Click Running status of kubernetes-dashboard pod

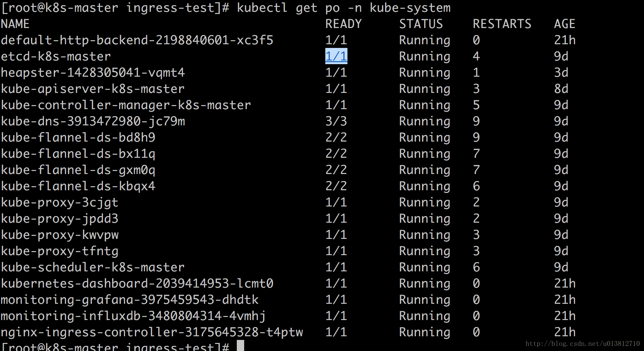(x=425, y=284)
